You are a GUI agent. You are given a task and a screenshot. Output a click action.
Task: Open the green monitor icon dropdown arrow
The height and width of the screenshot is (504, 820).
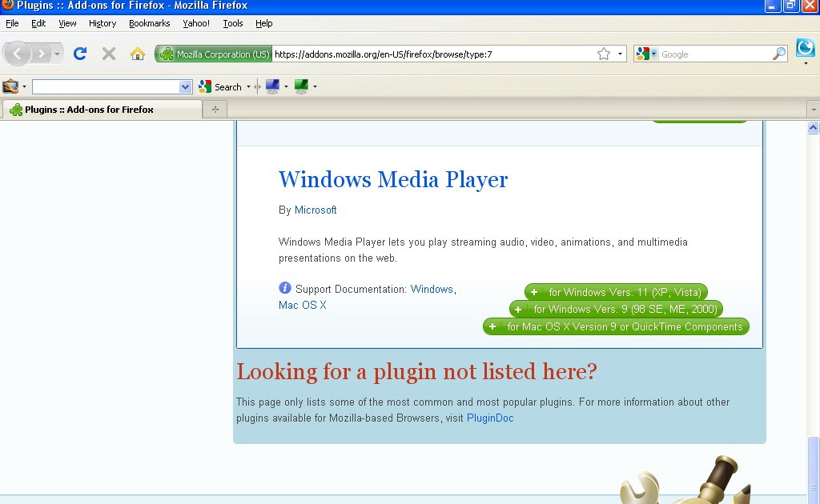pyautogui.click(x=315, y=86)
